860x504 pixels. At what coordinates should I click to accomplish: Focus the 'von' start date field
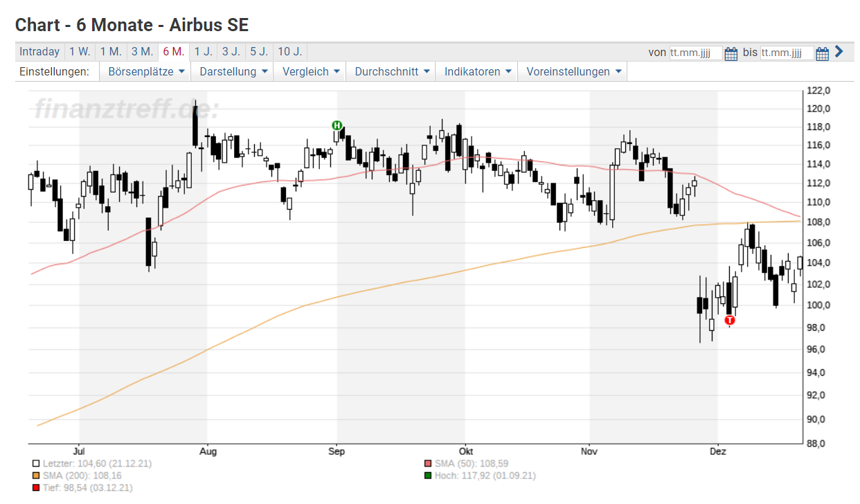[695, 53]
